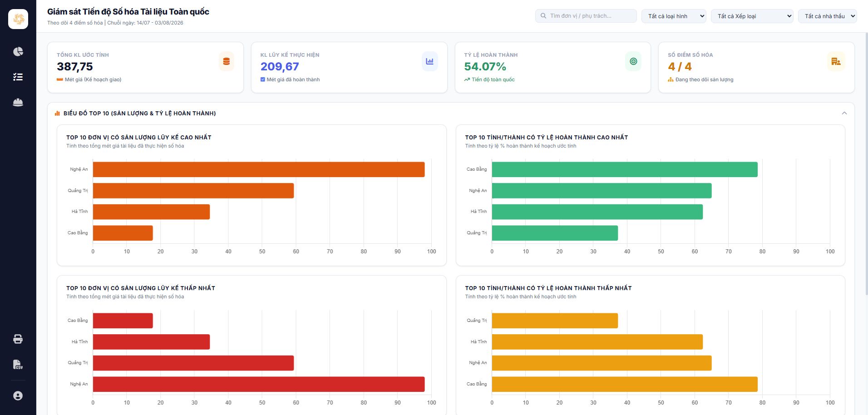Open the task list sidebar icon

[18, 77]
